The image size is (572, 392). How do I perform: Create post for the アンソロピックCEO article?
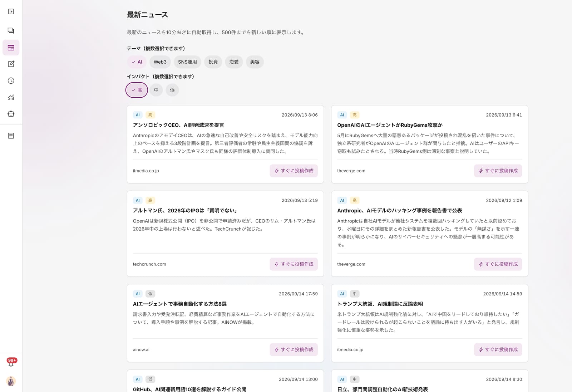294,171
